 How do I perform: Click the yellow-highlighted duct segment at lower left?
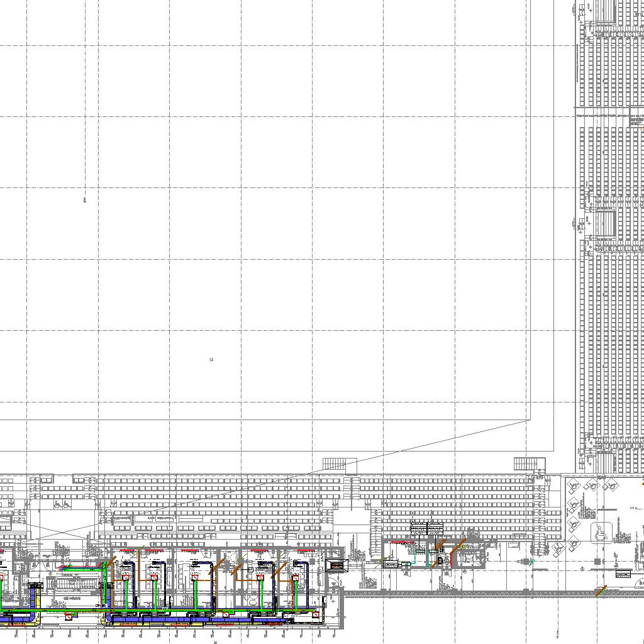pos(36,590)
